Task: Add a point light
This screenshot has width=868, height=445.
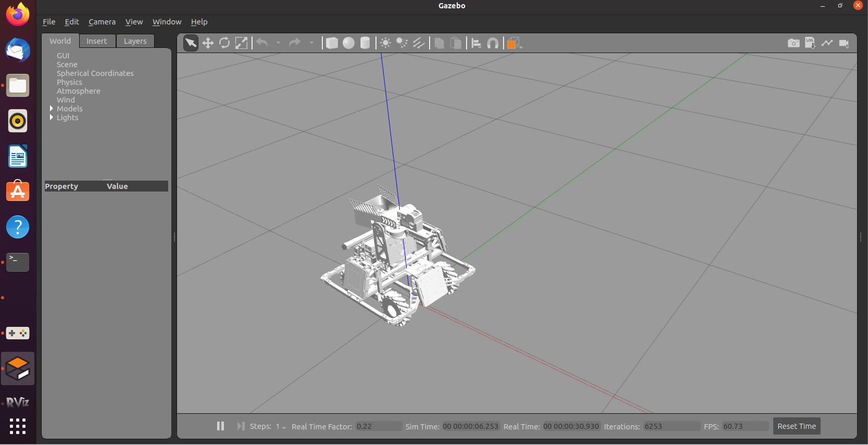Action: [x=385, y=43]
